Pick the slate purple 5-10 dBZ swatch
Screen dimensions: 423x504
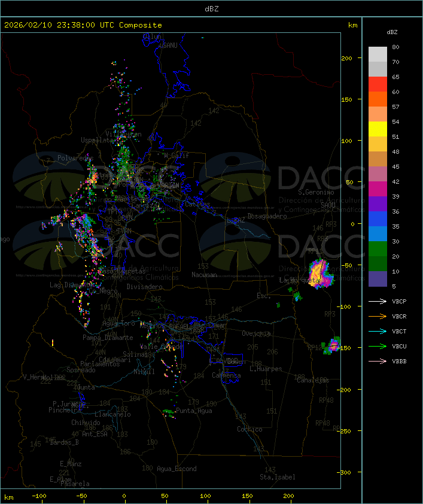pos(378,279)
